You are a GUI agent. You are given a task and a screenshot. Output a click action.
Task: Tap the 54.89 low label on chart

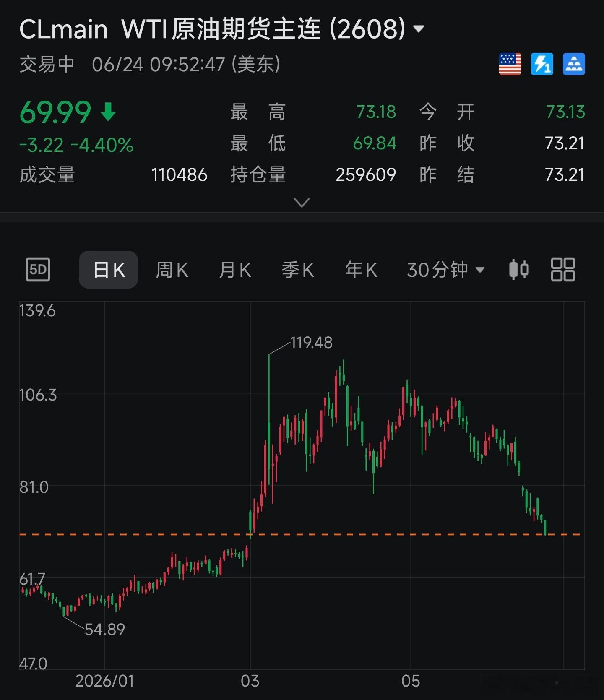(x=105, y=630)
